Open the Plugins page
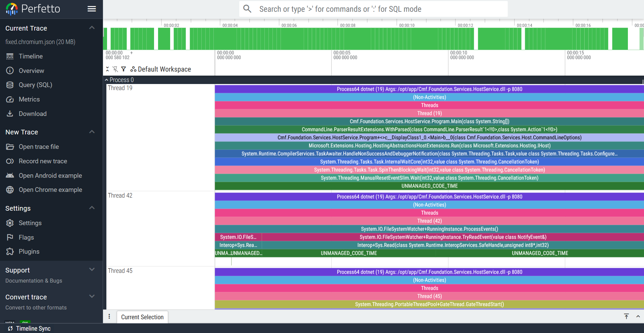This screenshot has height=333, width=644. tap(29, 252)
